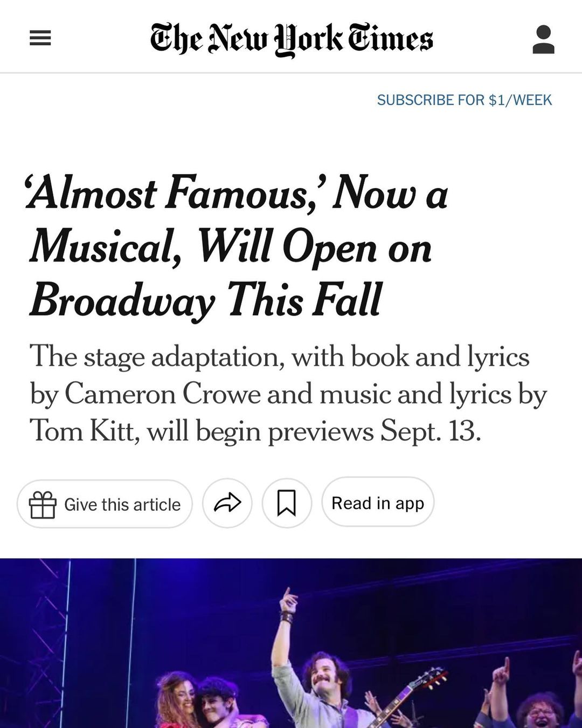Click the guitar headstock in the photo
Viewport: 582px width, 728px height.
tap(431, 678)
